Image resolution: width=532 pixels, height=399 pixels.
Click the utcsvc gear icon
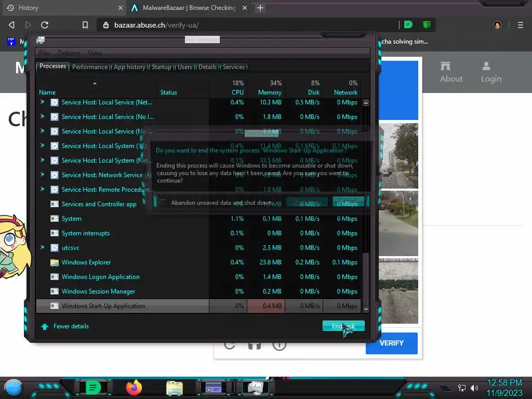click(x=54, y=248)
